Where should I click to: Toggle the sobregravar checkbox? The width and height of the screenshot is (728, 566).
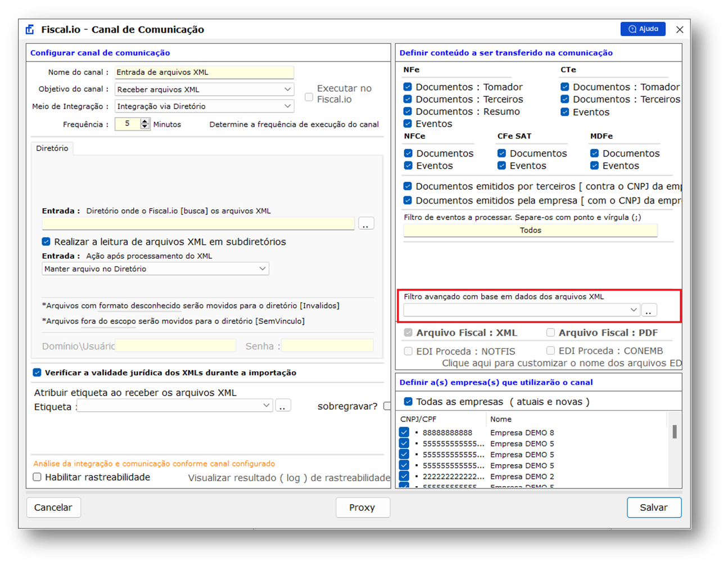[387, 406]
